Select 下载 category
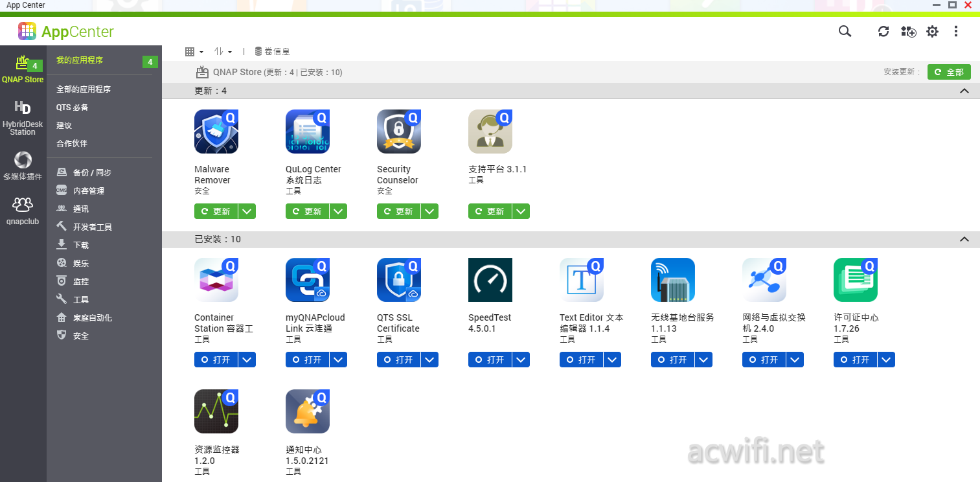Image resolution: width=980 pixels, height=482 pixels. point(73,246)
